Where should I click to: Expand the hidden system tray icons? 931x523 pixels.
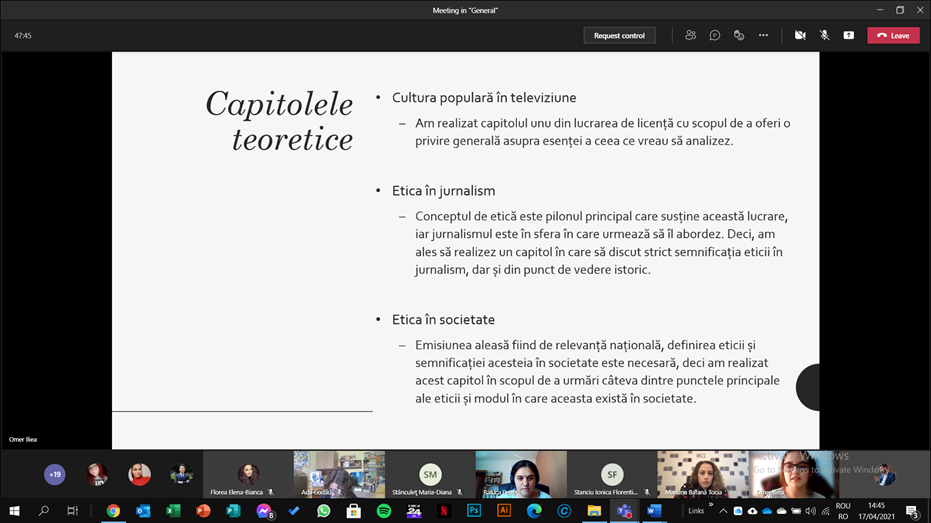[723, 511]
